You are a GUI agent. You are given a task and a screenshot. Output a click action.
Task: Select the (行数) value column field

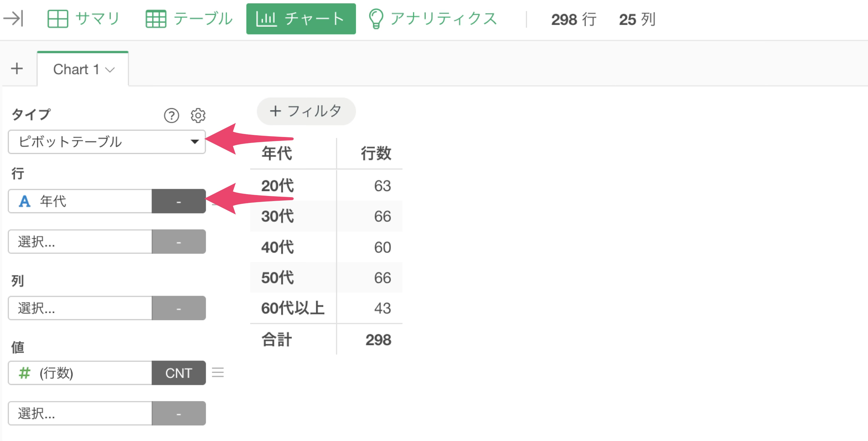pyautogui.click(x=80, y=373)
